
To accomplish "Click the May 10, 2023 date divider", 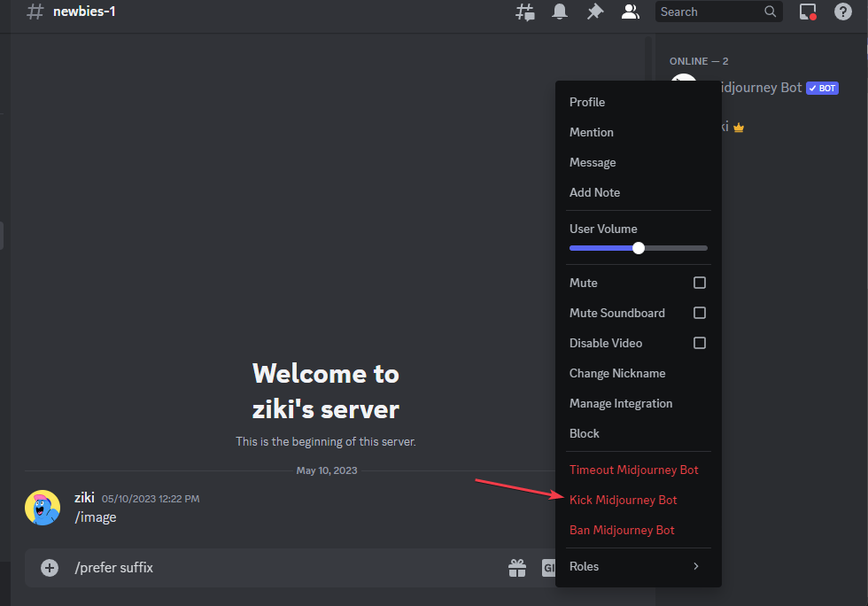I will click(x=327, y=470).
